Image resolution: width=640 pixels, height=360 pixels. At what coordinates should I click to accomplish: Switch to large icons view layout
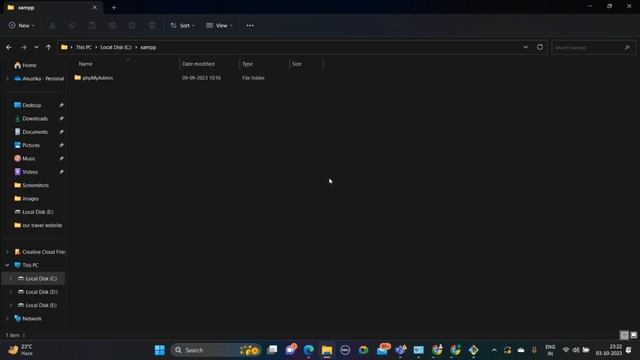click(x=633, y=335)
